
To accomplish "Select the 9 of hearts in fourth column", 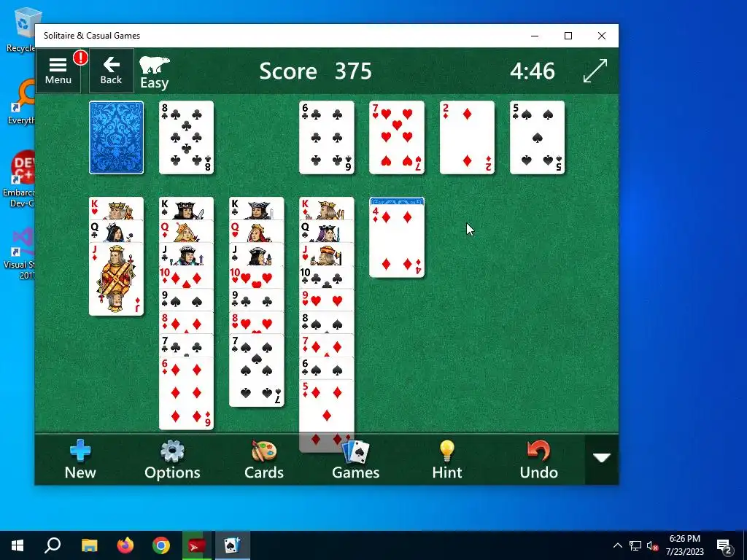I will tap(327, 300).
